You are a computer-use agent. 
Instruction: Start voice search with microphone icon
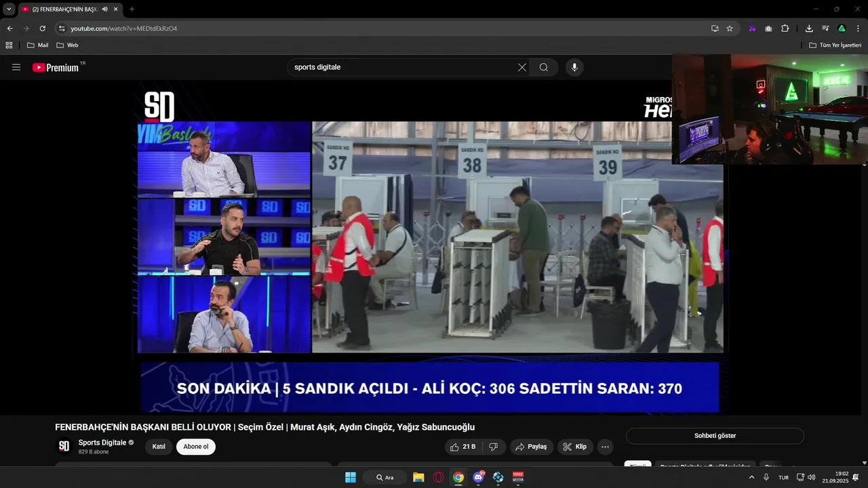(x=574, y=67)
